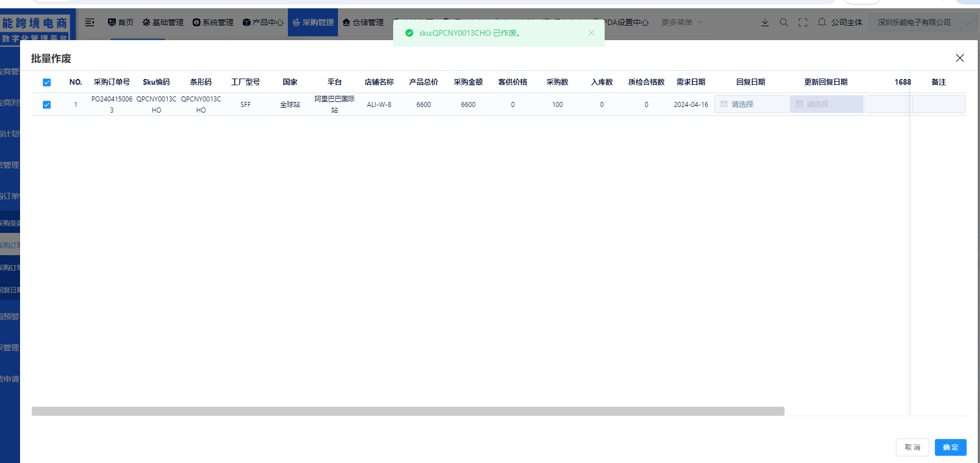Click the 产品总价 column header
Image resolution: width=980 pixels, height=463 pixels.
tap(424, 82)
